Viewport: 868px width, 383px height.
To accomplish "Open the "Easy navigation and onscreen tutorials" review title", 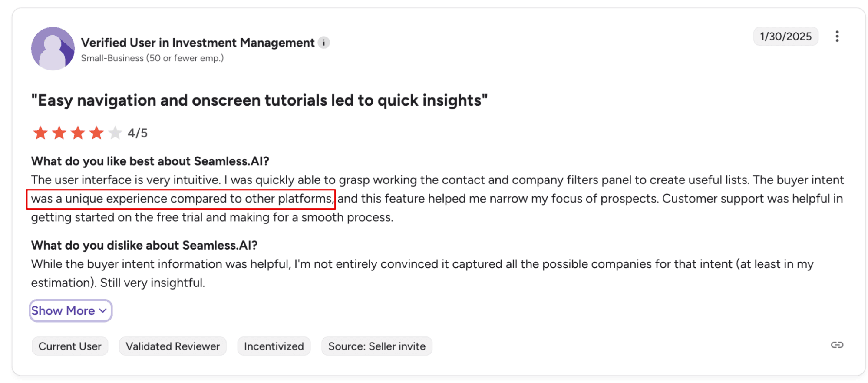I will tap(259, 100).
